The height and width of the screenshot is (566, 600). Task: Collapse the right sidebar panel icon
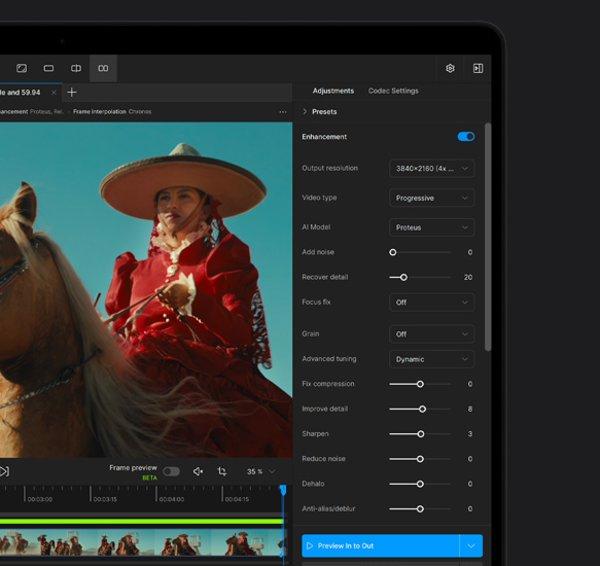[x=478, y=68]
